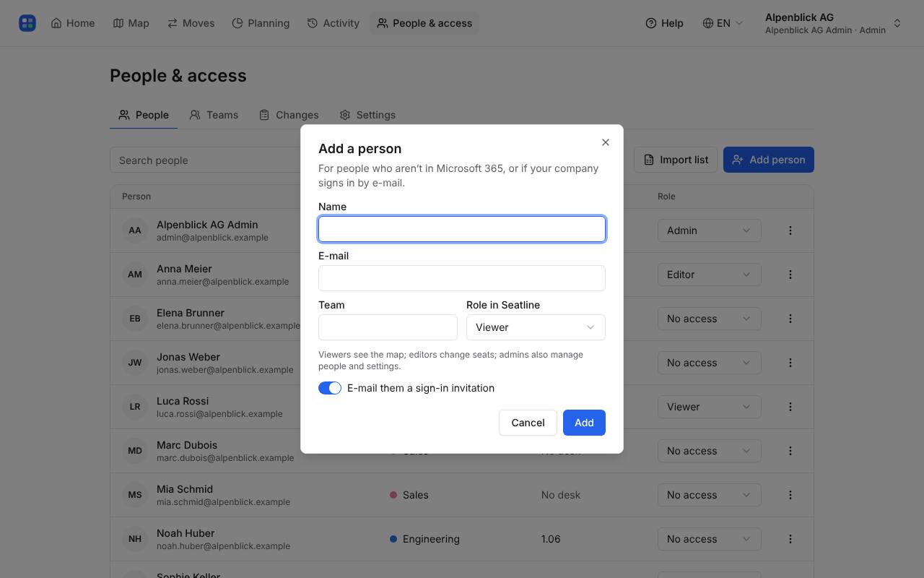
Task: Click the Team input field
Action: [388, 327]
